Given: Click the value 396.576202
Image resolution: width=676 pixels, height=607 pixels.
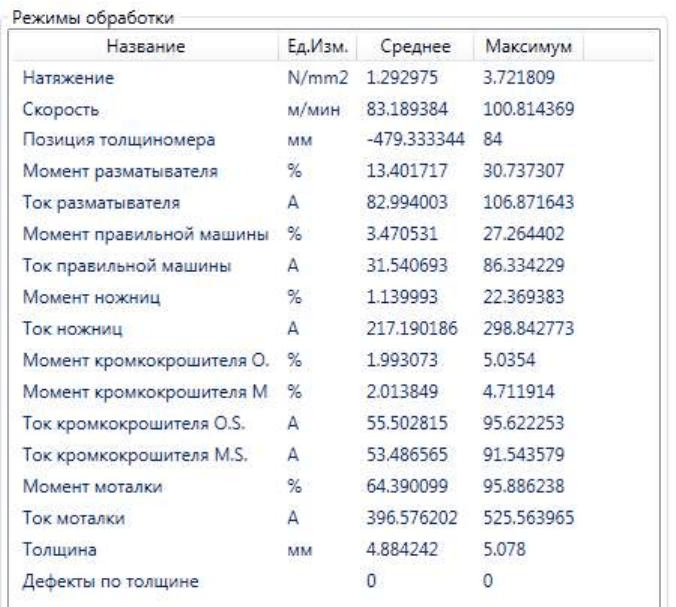Looking at the screenshot, I should 412,517.
